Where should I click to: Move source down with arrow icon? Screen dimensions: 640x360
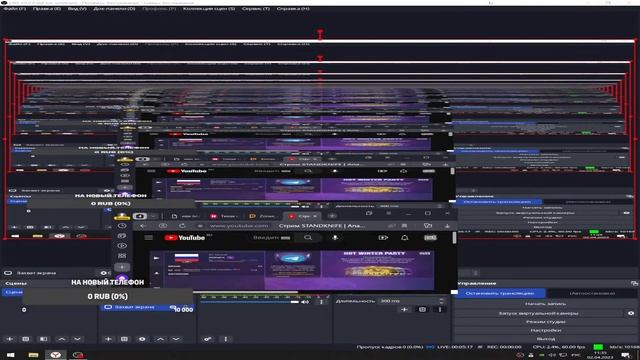click(x=176, y=339)
